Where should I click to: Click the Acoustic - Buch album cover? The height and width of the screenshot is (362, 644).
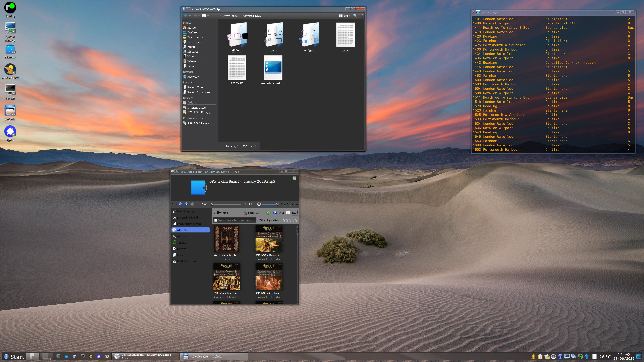pos(227,239)
